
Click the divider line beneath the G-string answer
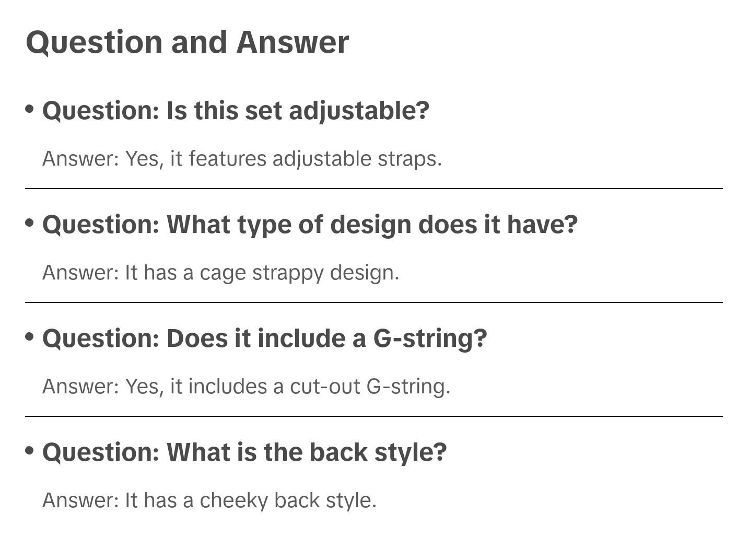373,416
